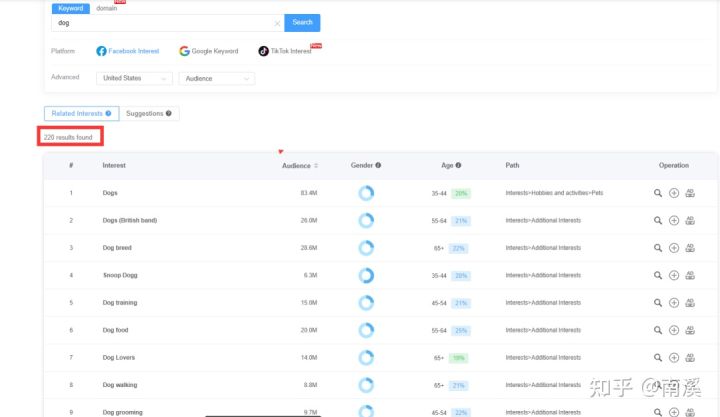Choose Facebook Interest platform

(x=128, y=51)
